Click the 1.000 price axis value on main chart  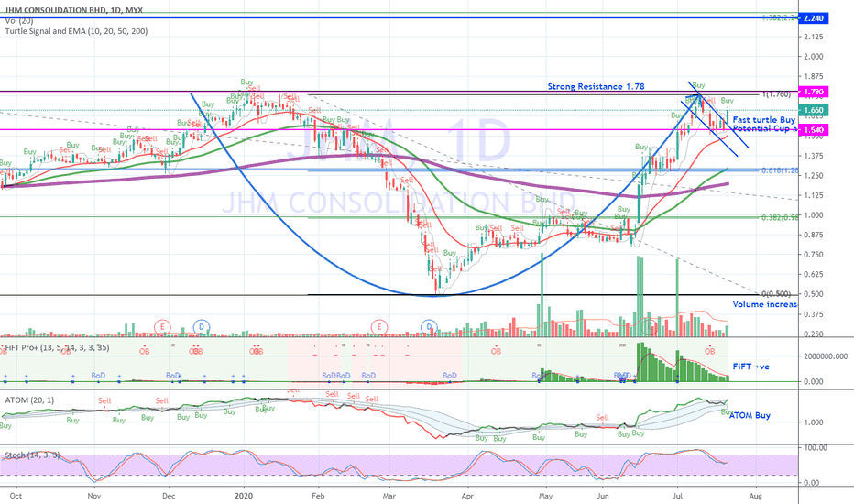[x=813, y=215]
